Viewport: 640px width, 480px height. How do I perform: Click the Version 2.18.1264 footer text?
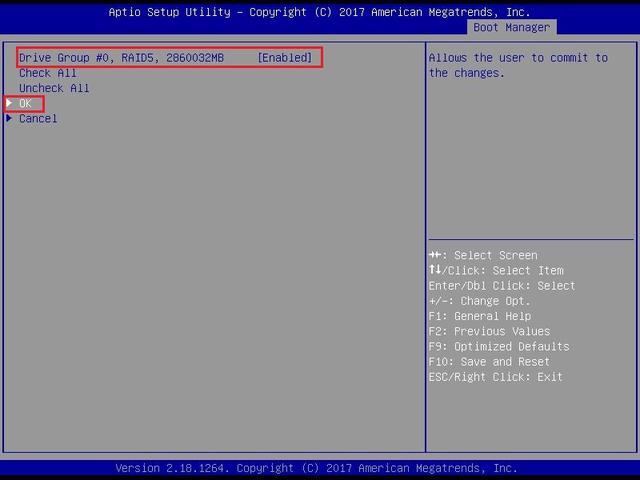(x=316, y=468)
